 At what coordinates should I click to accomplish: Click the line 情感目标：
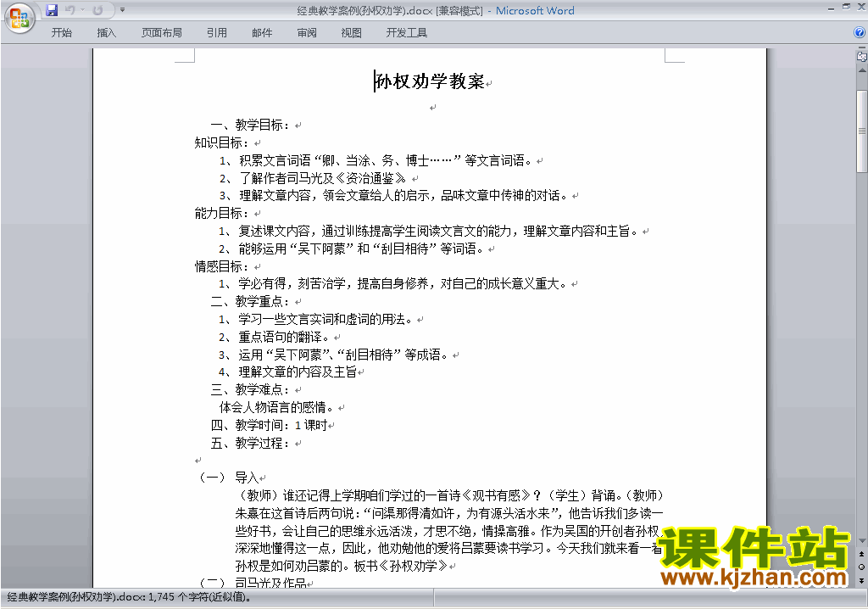coord(222,266)
